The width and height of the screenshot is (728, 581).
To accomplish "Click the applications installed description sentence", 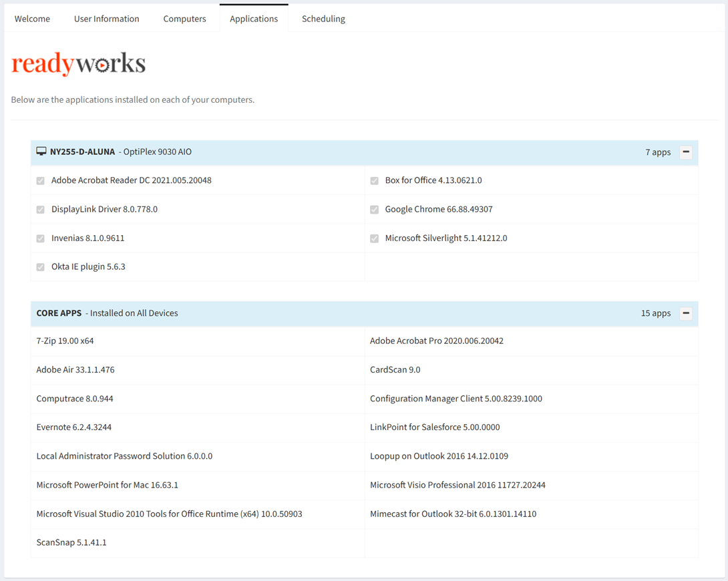I will [x=133, y=100].
